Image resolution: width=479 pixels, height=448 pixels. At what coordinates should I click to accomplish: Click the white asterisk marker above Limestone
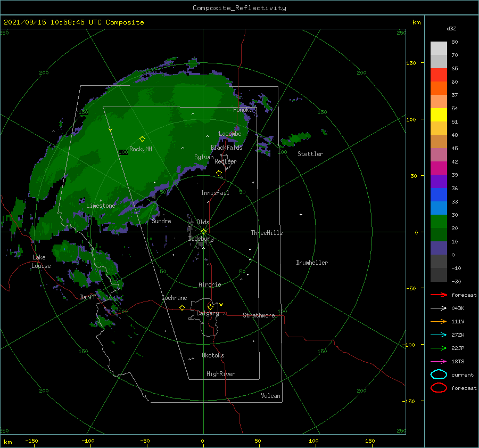click(101, 201)
